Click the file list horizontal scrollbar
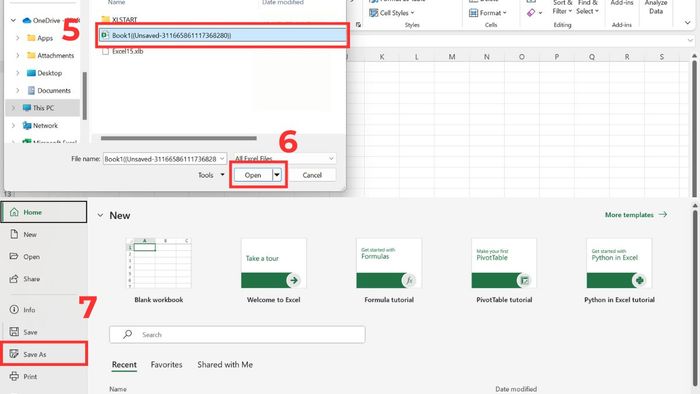The width and height of the screenshot is (700, 394). click(x=179, y=138)
